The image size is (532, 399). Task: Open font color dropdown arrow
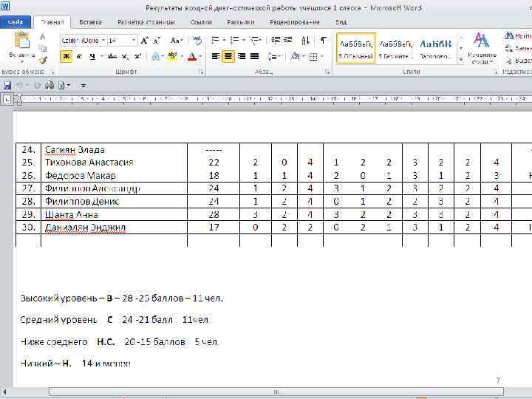point(200,56)
